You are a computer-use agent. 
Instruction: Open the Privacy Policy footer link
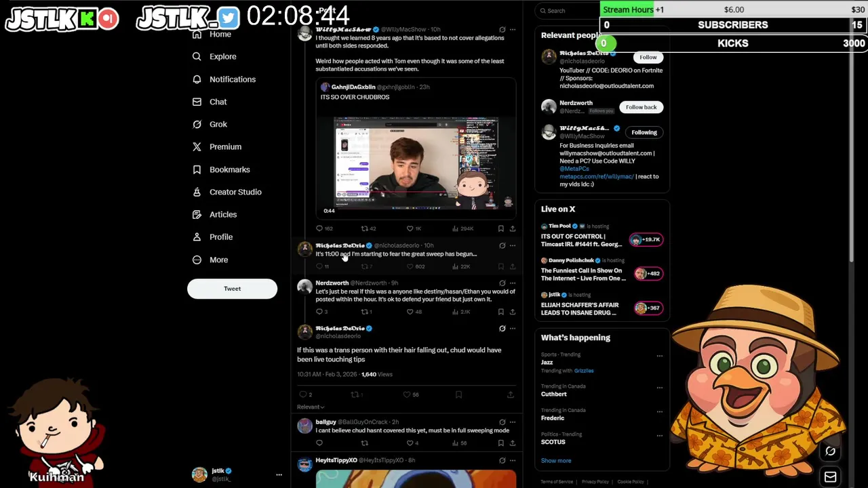pyautogui.click(x=595, y=482)
